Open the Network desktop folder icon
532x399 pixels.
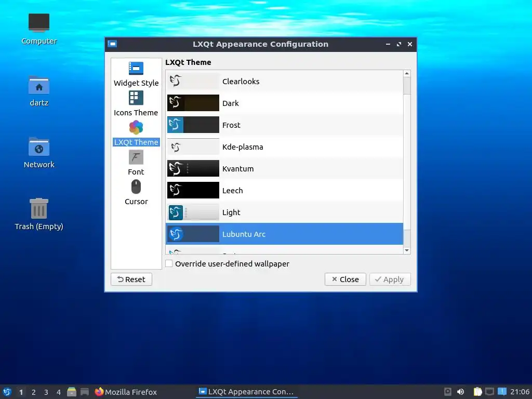coord(39,147)
